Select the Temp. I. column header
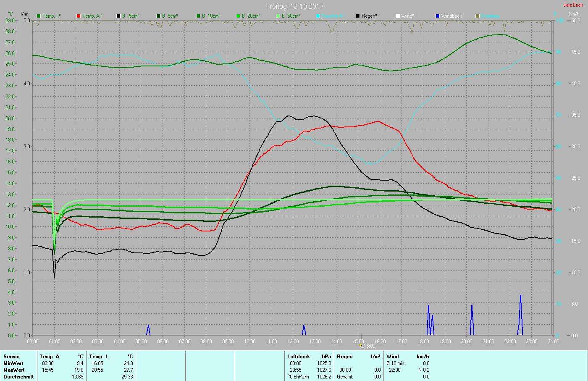 pos(99,357)
